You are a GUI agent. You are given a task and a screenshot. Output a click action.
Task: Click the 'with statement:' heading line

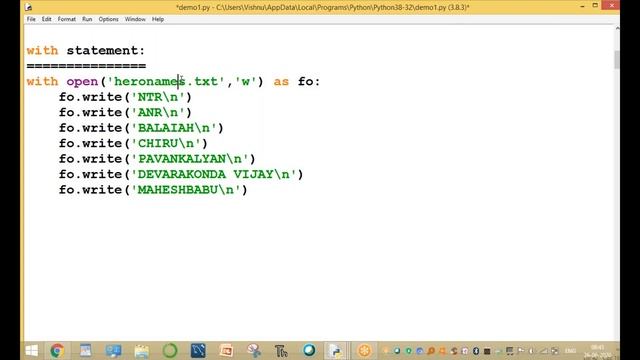click(x=86, y=51)
